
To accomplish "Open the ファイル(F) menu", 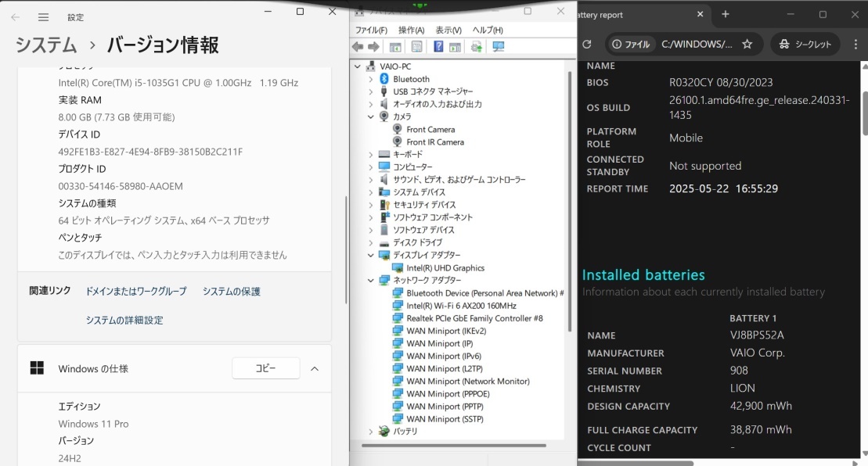I will (371, 30).
